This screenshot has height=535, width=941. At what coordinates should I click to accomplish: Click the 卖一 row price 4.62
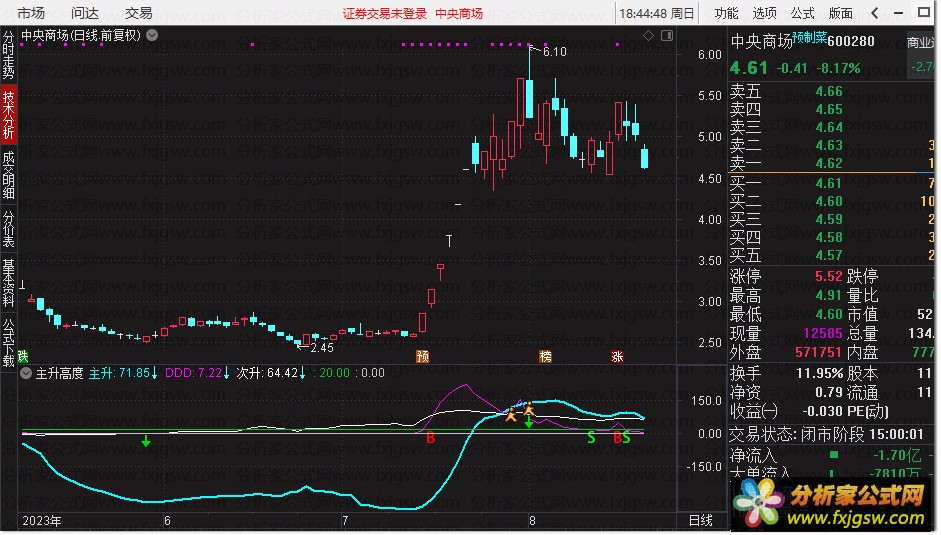829,163
